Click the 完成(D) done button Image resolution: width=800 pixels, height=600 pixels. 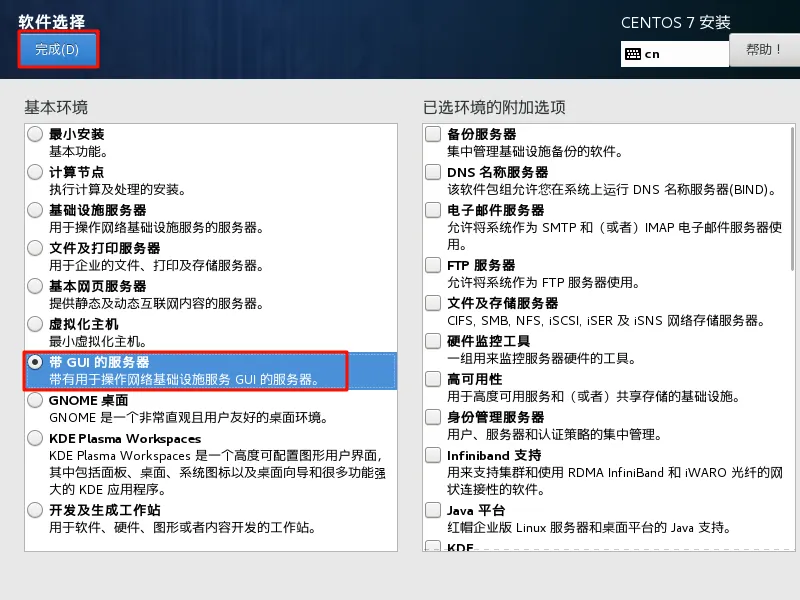pos(58,49)
